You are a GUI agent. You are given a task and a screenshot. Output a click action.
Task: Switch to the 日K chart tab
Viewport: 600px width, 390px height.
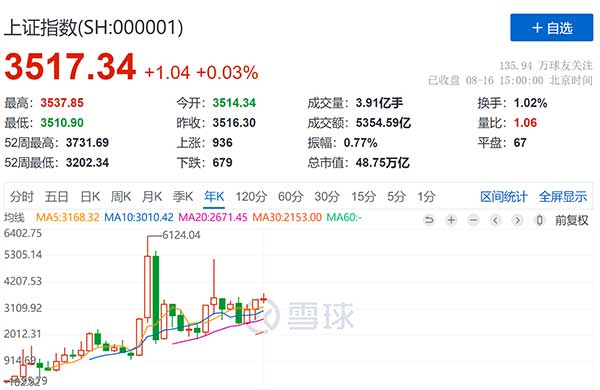[90, 197]
